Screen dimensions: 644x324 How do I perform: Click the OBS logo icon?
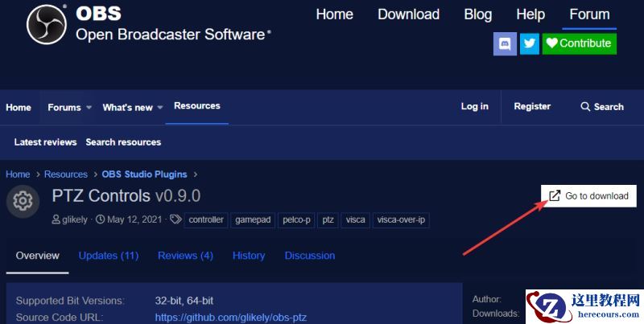47,24
